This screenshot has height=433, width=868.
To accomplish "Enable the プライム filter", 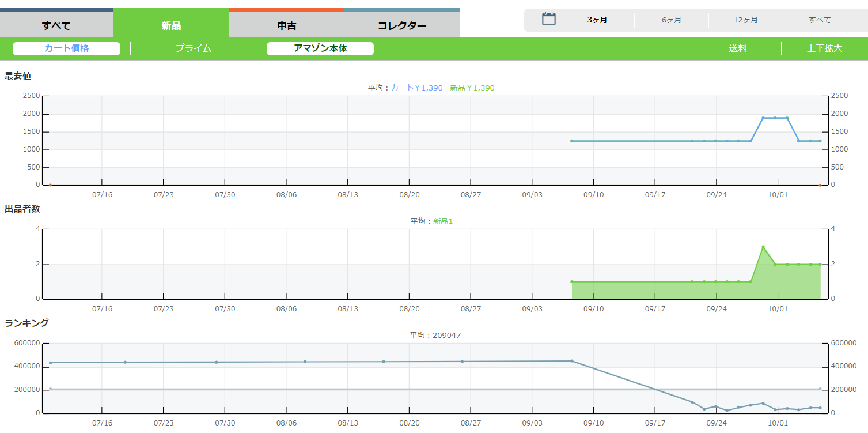I will (194, 48).
